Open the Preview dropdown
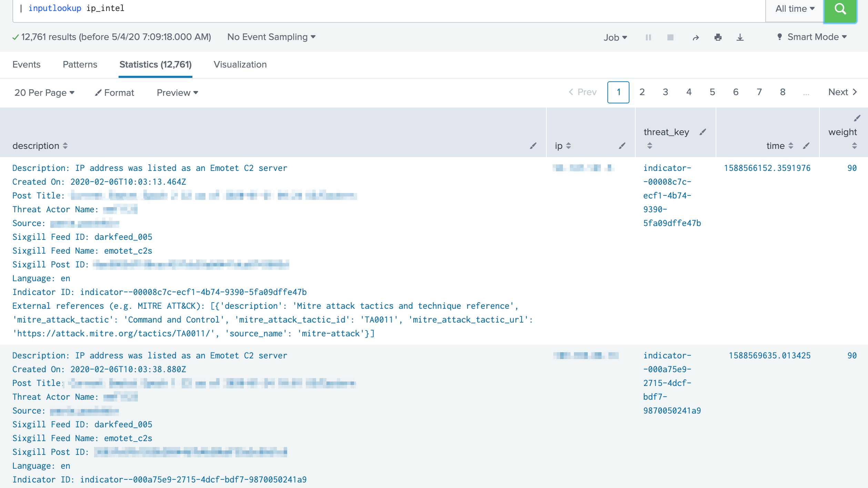The height and width of the screenshot is (488, 868). (177, 92)
